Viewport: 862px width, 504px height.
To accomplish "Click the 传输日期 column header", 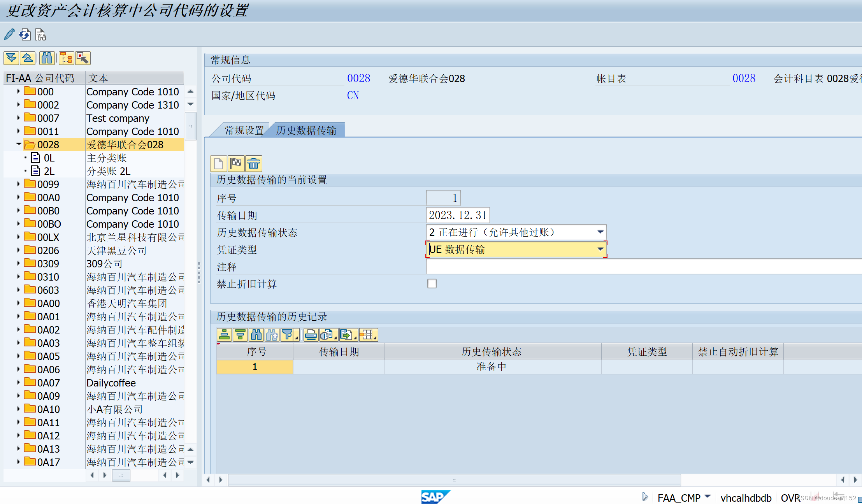I will 339,352.
